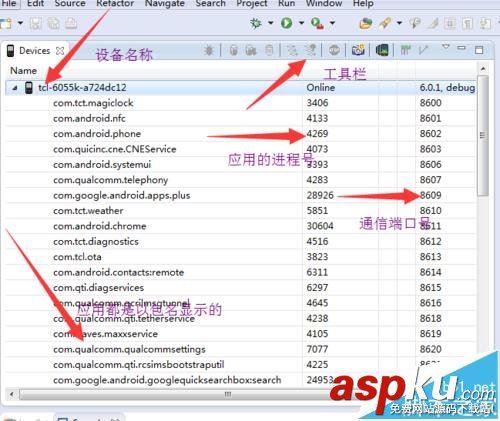This screenshot has width=500, height=421.
Task: Click the New wizard icon in main toolbar
Action: coord(6,23)
